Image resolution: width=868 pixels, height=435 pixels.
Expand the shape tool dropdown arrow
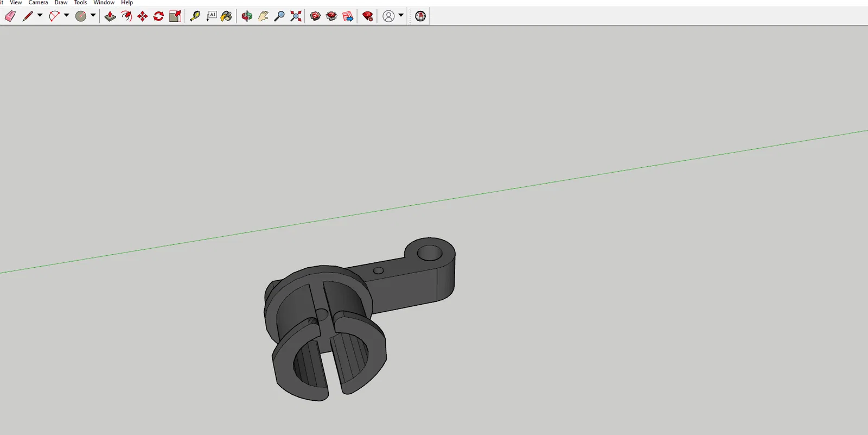(93, 16)
